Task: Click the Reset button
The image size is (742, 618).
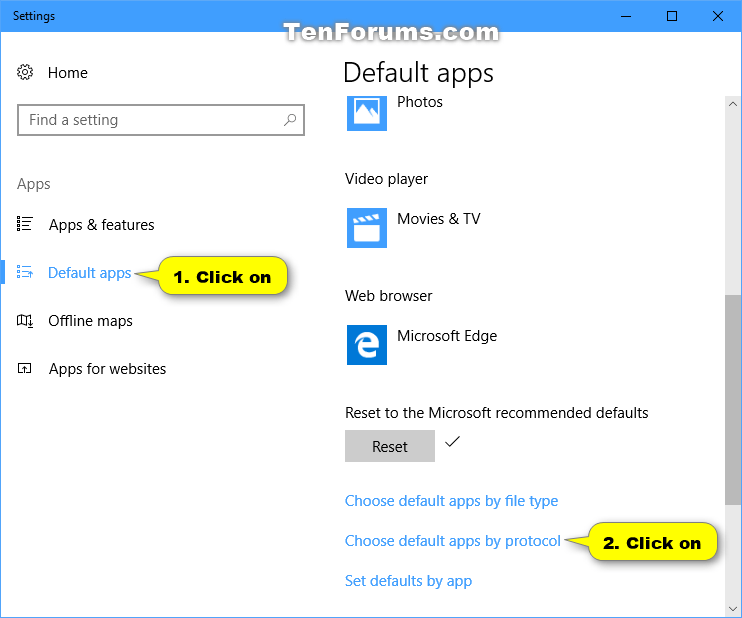Action: (x=390, y=446)
